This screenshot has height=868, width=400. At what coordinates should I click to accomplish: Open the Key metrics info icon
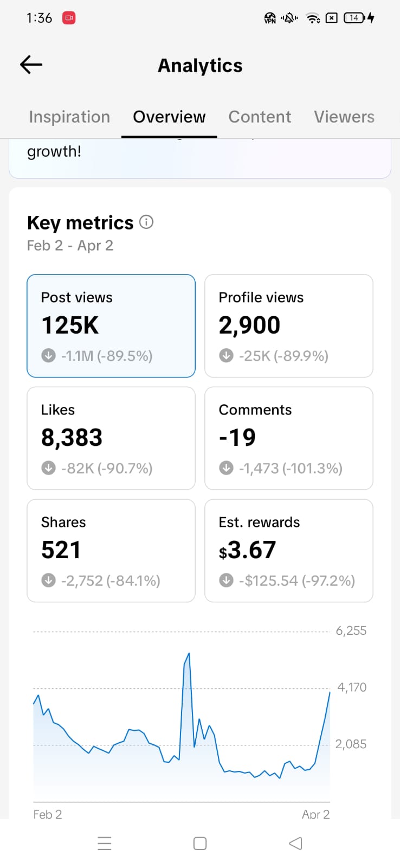pos(146,222)
